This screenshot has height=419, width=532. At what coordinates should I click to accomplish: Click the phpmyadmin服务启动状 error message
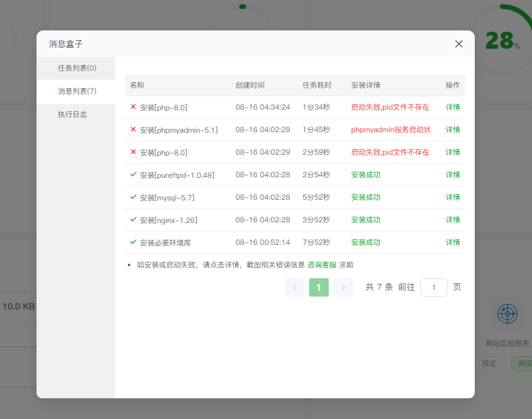(x=391, y=130)
